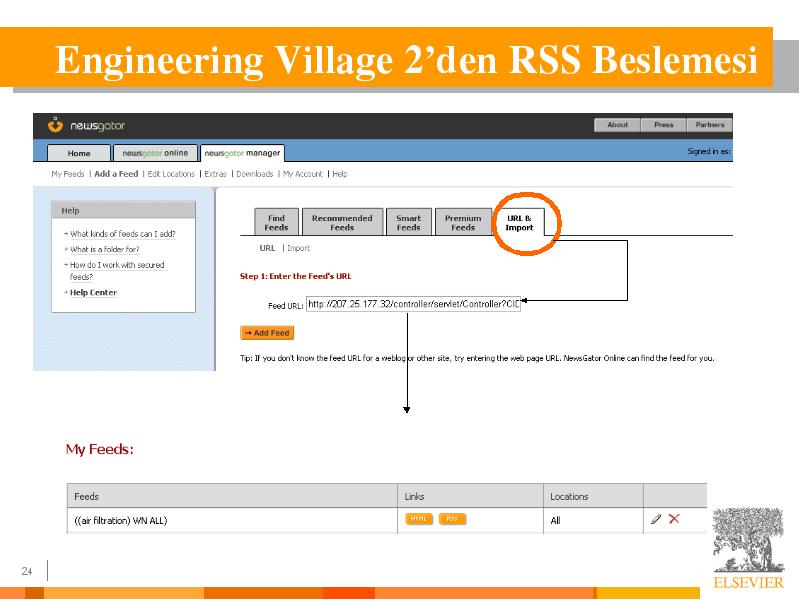
Task: Click the Partners button in header
Action: (x=710, y=125)
